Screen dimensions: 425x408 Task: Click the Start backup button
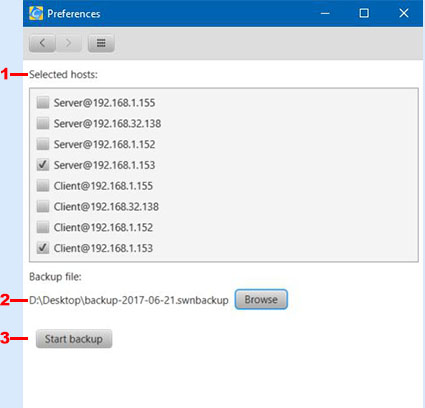coord(74,339)
